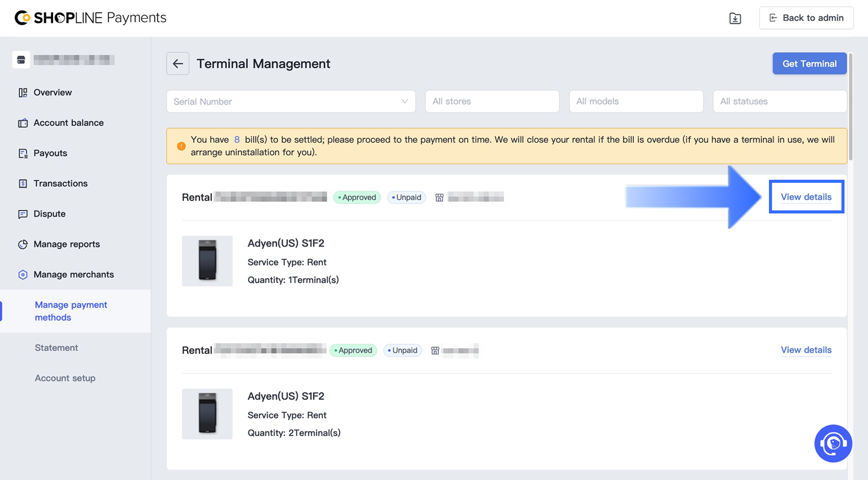The image size is (868, 480).
Task: Open the All models filter
Action: click(636, 102)
